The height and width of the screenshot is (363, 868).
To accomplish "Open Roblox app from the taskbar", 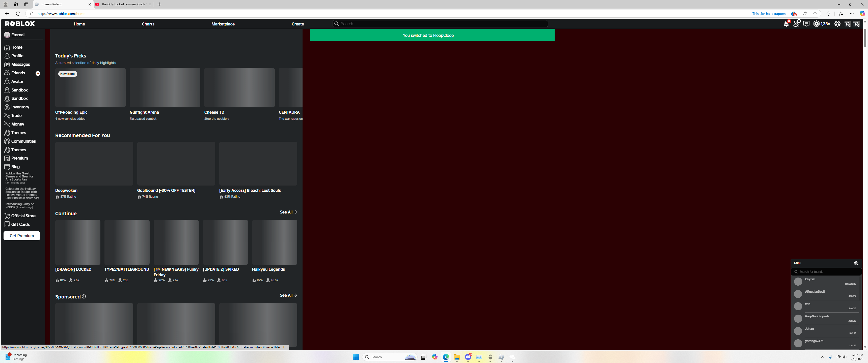I will click(501, 357).
